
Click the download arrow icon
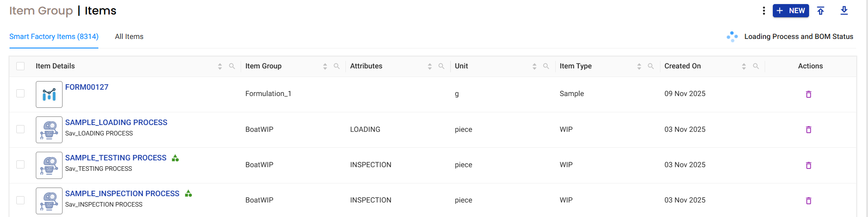click(844, 10)
